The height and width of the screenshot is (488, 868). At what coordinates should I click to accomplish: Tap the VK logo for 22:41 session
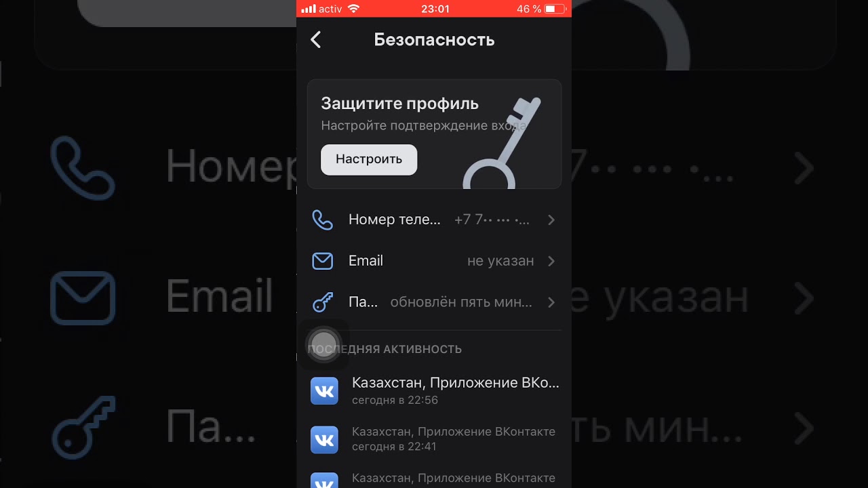point(324,440)
